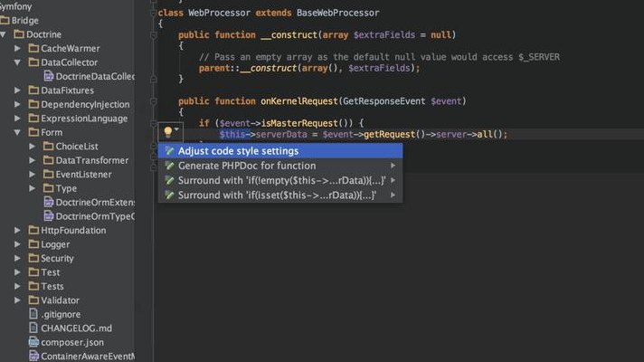The image size is (644, 362).
Task: Expand the Tests folder arrow
Action: point(18,286)
